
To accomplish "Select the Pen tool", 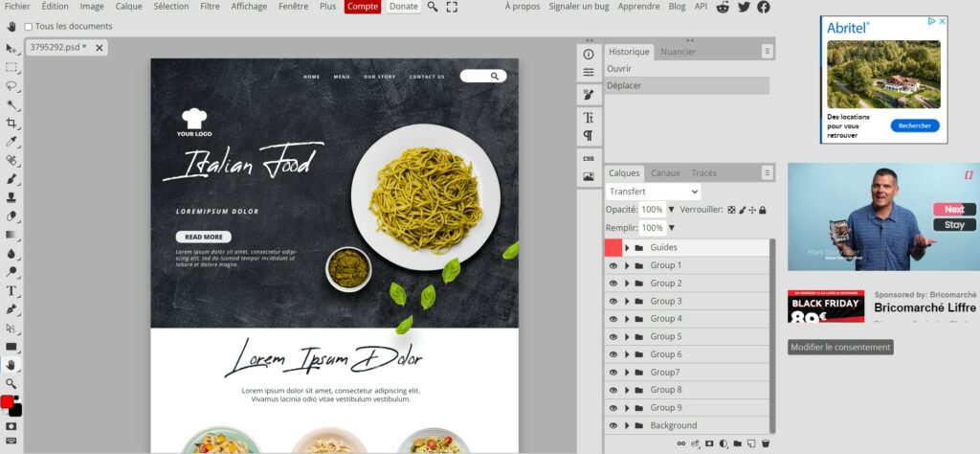I will tap(11, 309).
